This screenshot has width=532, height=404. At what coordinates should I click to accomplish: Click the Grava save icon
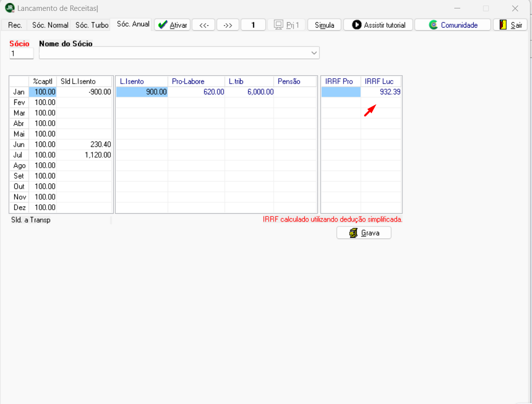tap(353, 233)
